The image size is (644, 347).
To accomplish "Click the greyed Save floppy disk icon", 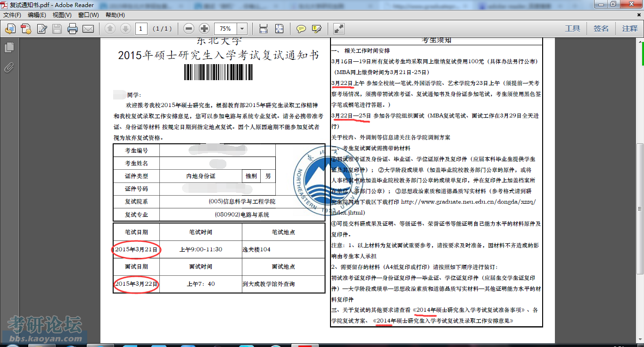I will (x=57, y=29).
